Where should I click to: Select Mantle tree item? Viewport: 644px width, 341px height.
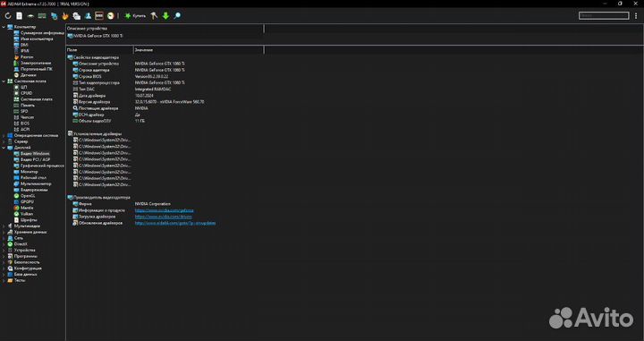pyautogui.click(x=23, y=208)
